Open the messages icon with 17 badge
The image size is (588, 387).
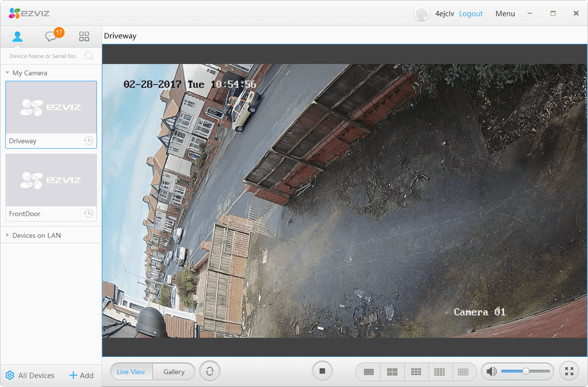tap(51, 36)
